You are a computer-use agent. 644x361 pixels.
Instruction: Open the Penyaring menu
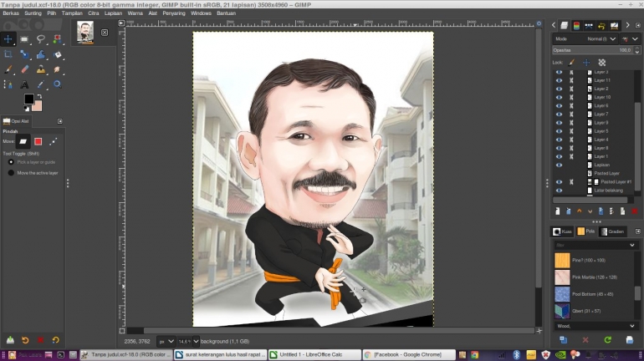point(174,13)
